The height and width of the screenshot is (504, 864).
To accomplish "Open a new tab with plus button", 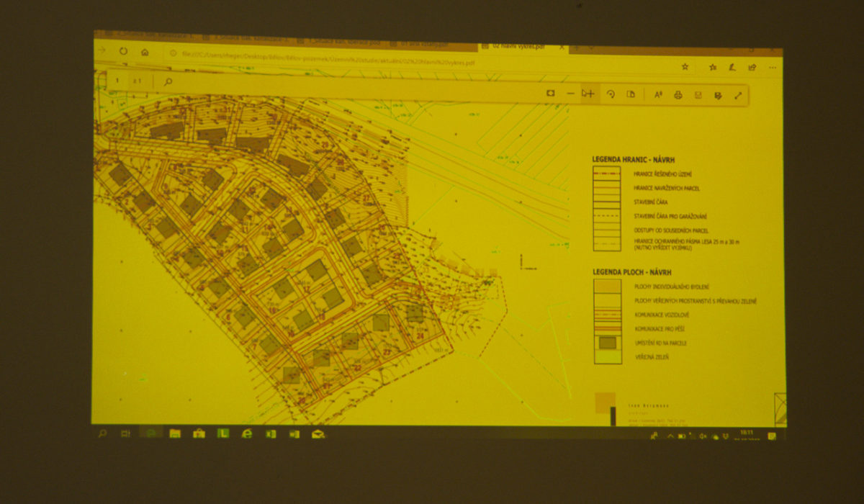I will click(x=577, y=48).
